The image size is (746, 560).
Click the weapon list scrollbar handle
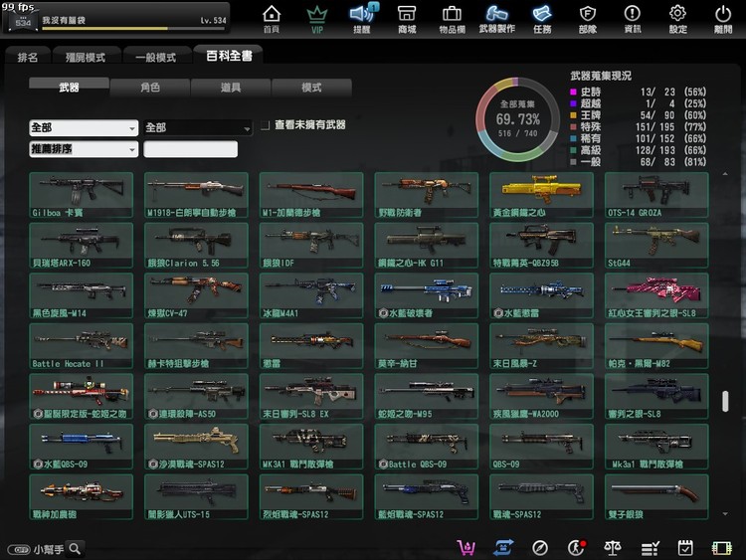pos(726,404)
